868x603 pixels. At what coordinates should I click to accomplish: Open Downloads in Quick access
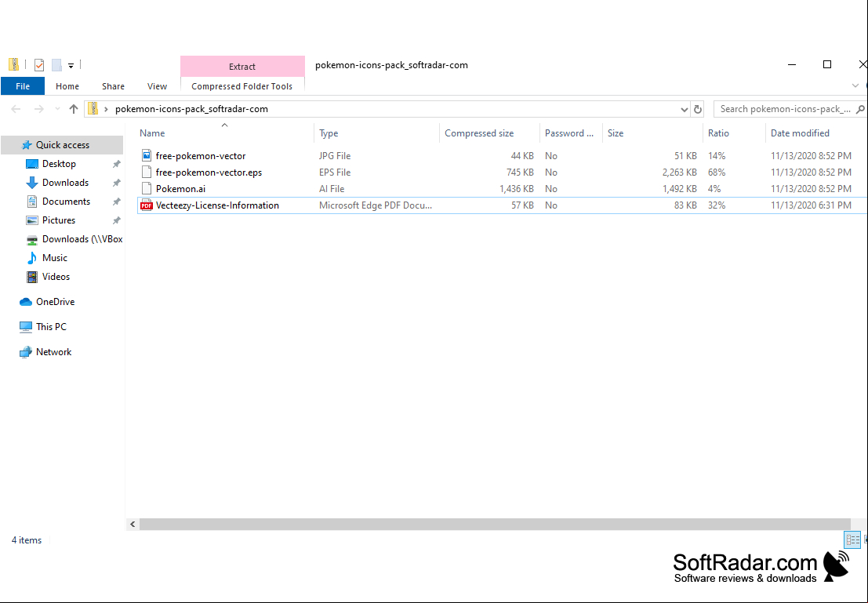pyautogui.click(x=65, y=183)
